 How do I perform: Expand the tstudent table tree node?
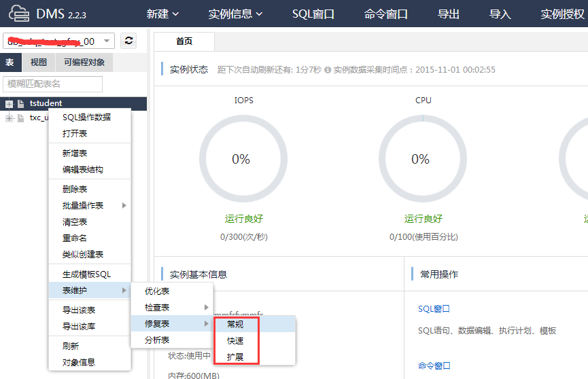click(x=9, y=104)
